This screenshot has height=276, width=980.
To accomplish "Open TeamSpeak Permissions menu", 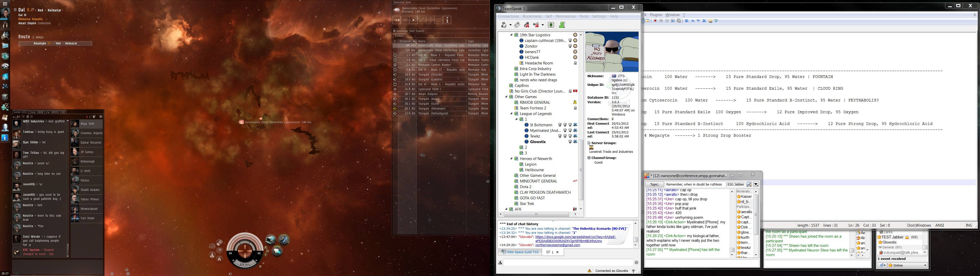I will (x=566, y=16).
